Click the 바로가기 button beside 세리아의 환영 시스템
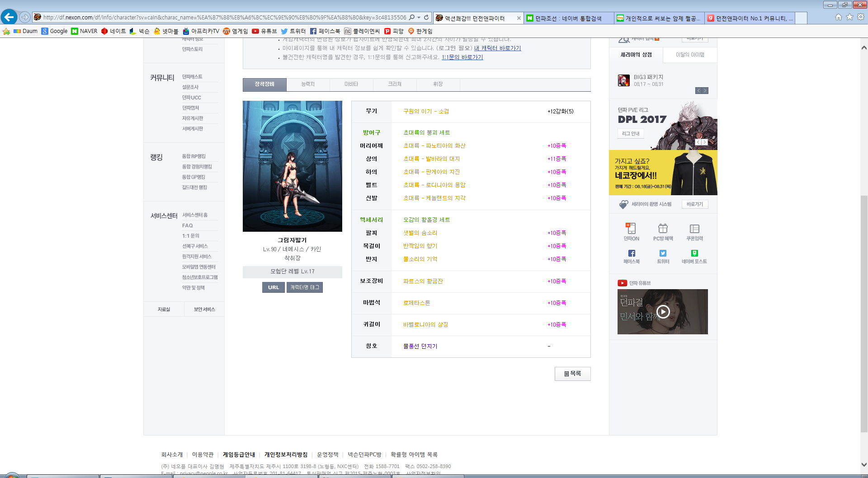This screenshot has width=868, height=478. [x=695, y=204]
